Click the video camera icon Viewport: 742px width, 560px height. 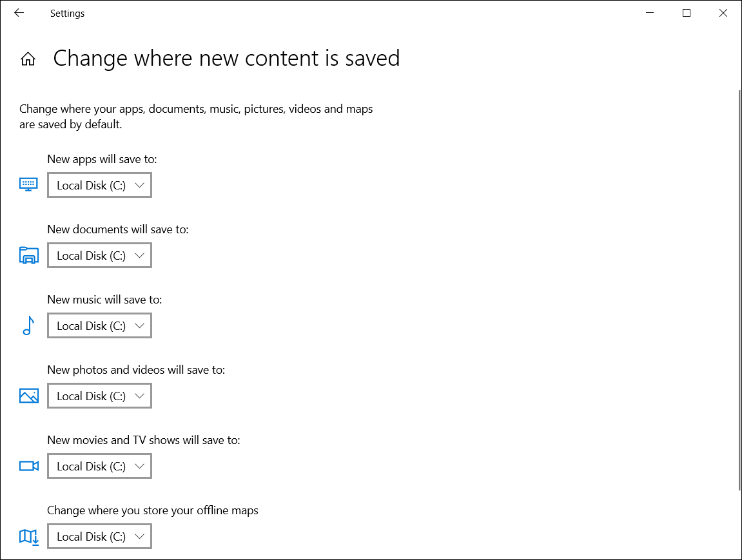coord(29,466)
